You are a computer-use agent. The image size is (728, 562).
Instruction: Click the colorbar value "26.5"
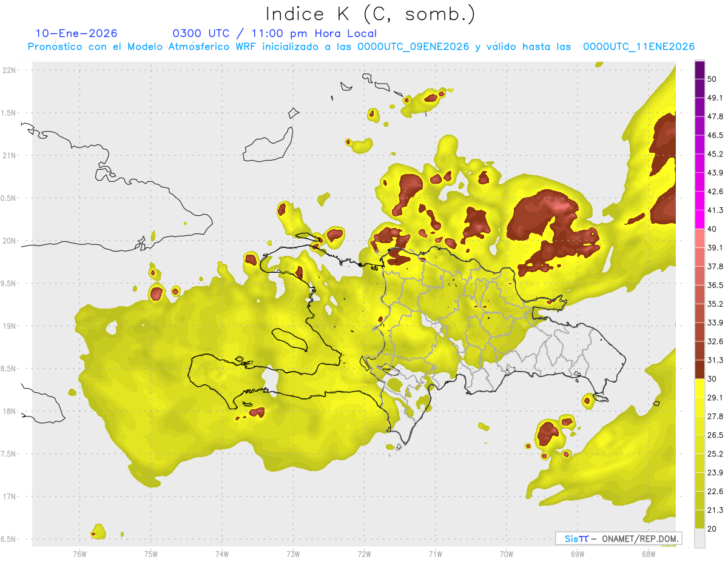tap(715, 435)
